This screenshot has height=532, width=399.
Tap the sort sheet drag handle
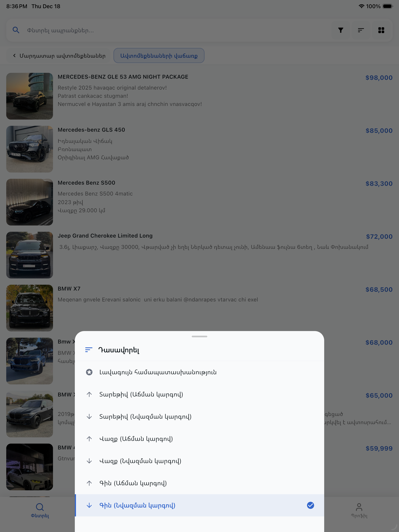pyautogui.click(x=199, y=336)
